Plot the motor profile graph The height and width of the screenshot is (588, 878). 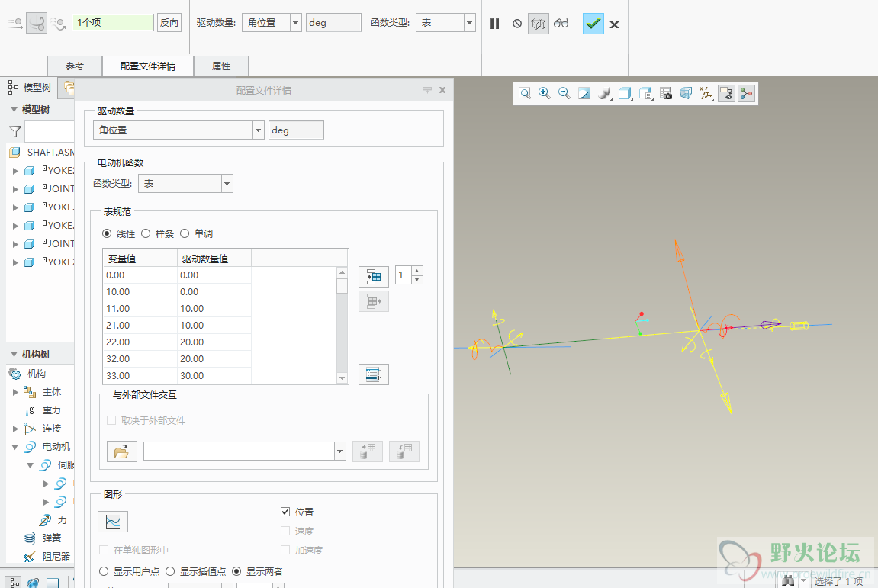coord(113,522)
